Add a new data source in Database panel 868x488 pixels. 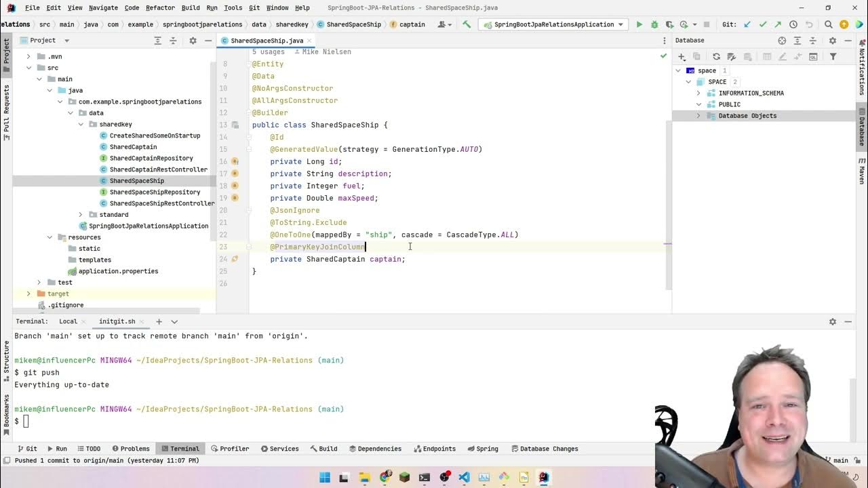pos(682,57)
